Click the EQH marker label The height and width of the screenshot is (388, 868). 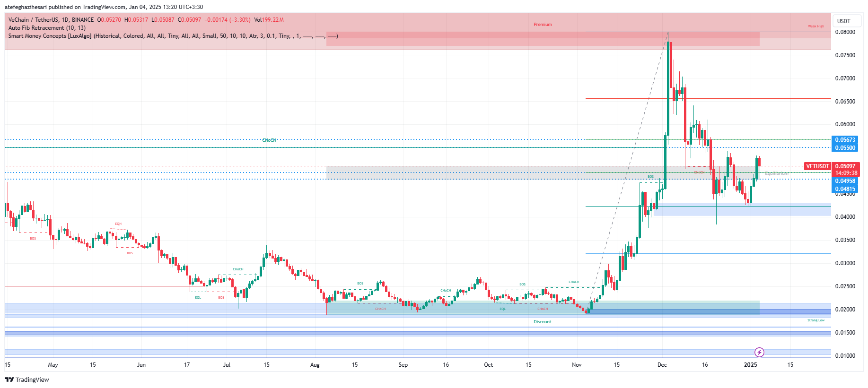(118, 224)
